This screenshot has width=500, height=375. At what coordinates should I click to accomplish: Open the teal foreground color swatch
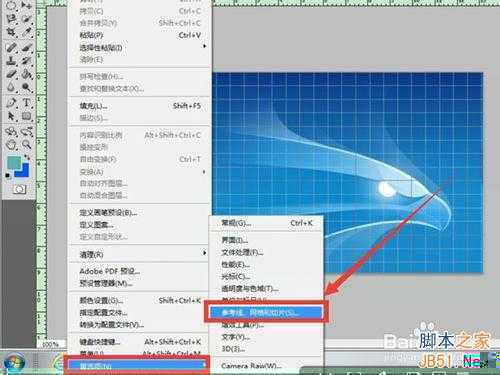click(x=13, y=163)
